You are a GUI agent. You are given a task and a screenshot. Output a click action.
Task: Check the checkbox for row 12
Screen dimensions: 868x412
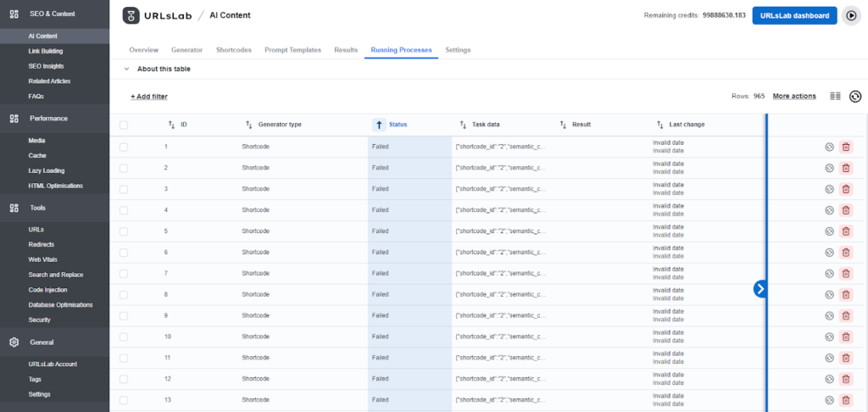pos(124,379)
